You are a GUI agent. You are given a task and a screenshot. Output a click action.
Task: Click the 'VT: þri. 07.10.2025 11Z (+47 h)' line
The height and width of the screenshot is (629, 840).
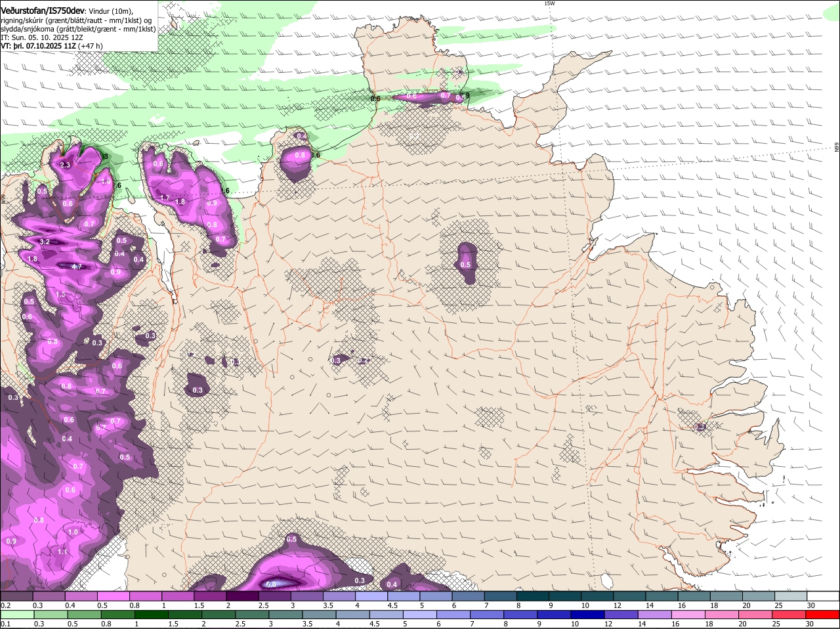(52, 46)
